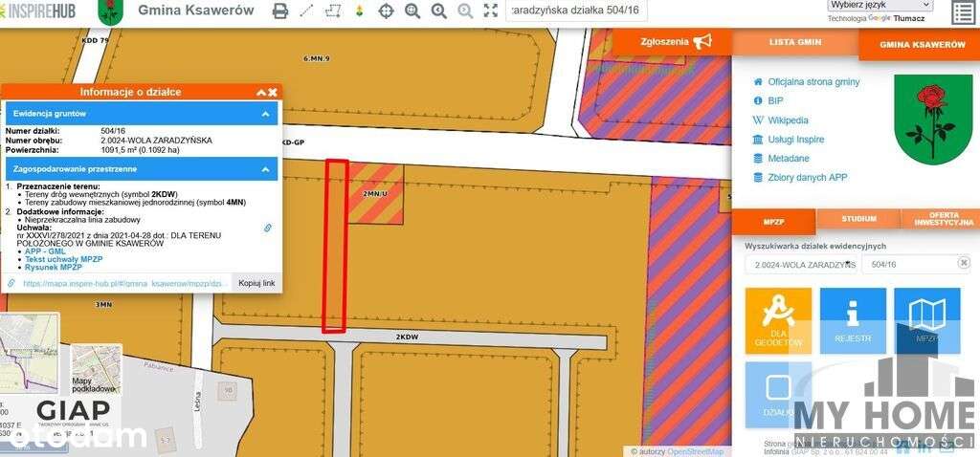980x457 pixels.
Task: Select the STUDIUM tab
Action: pyautogui.click(x=858, y=219)
